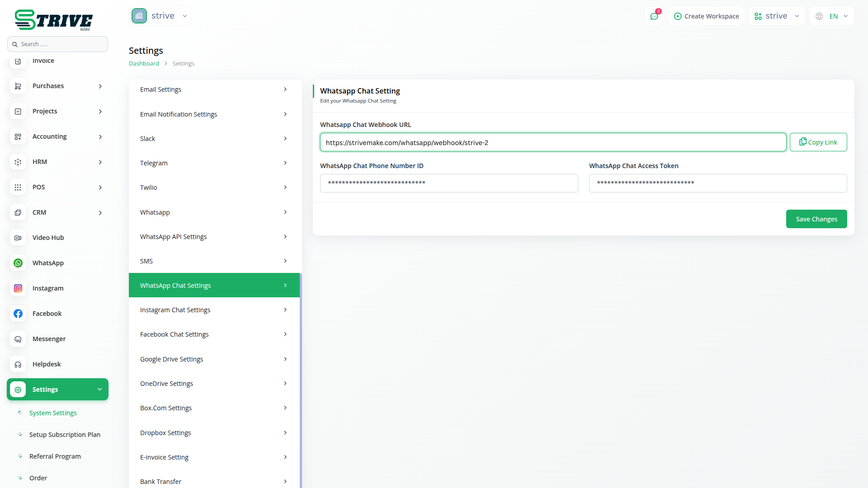
Task: Click the Strive Make logo
Action: (x=53, y=20)
